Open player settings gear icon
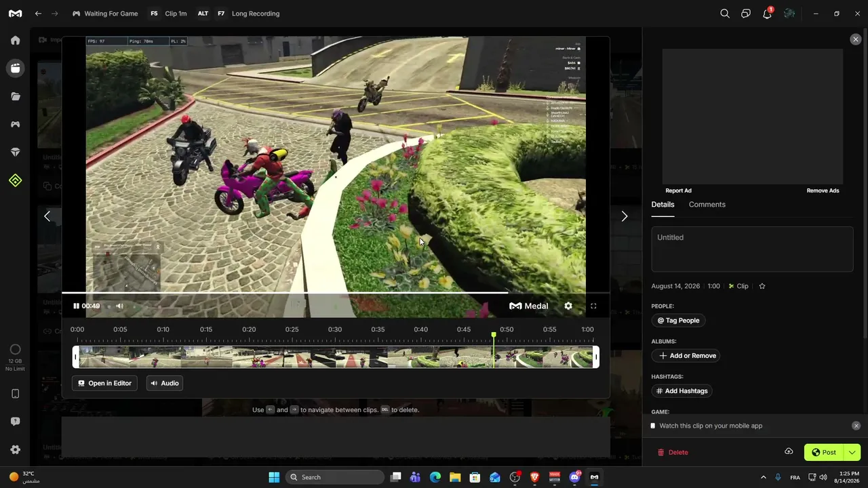The image size is (868, 488). [568, 306]
